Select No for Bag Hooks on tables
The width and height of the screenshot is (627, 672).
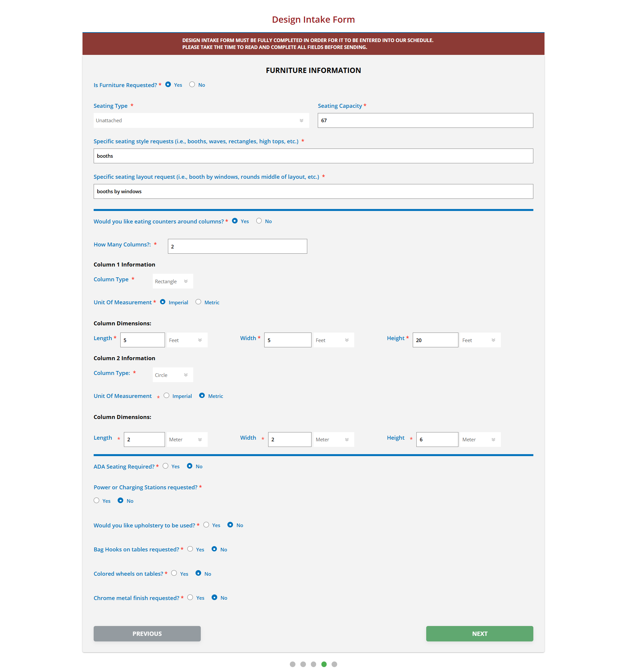coord(214,549)
